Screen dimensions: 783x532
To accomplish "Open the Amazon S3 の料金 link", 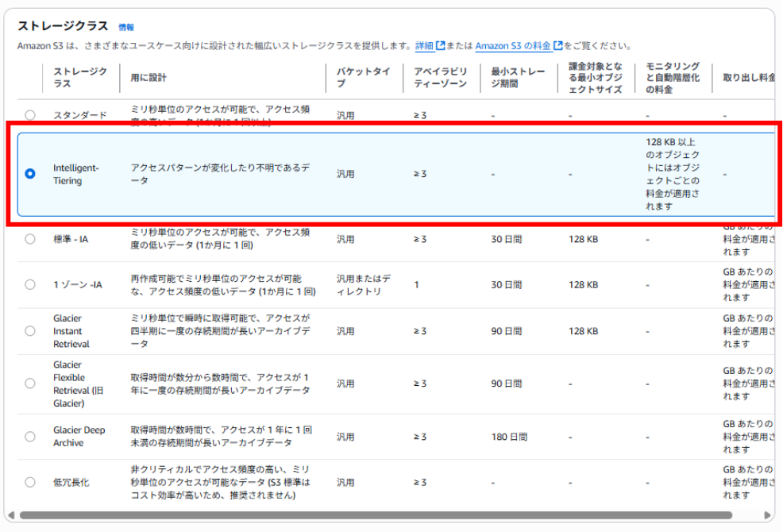I will point(513,46).
